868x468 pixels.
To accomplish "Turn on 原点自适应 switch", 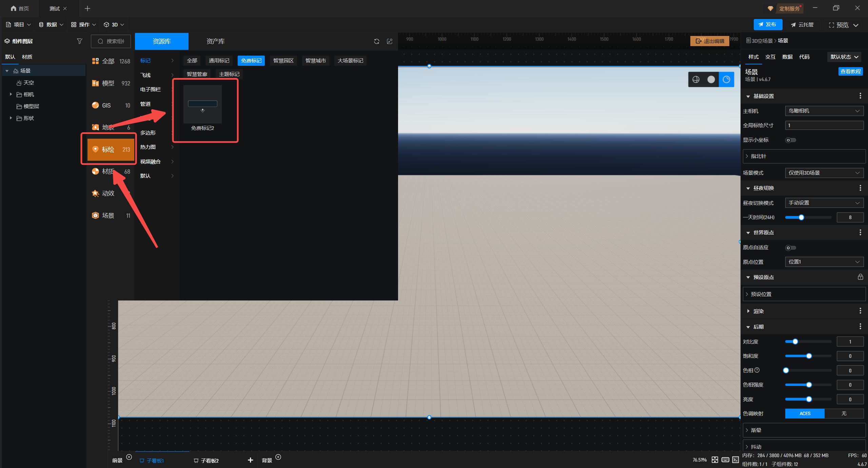I will click(790, 248).
